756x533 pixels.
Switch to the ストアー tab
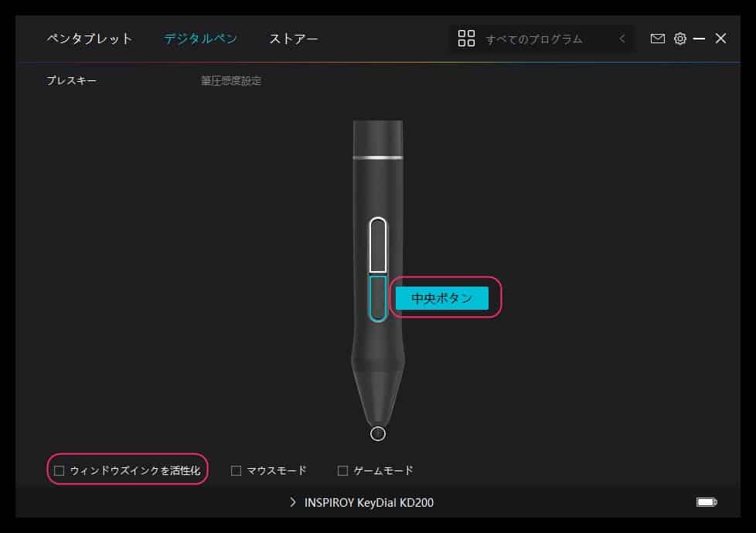(x=294, y=39)
